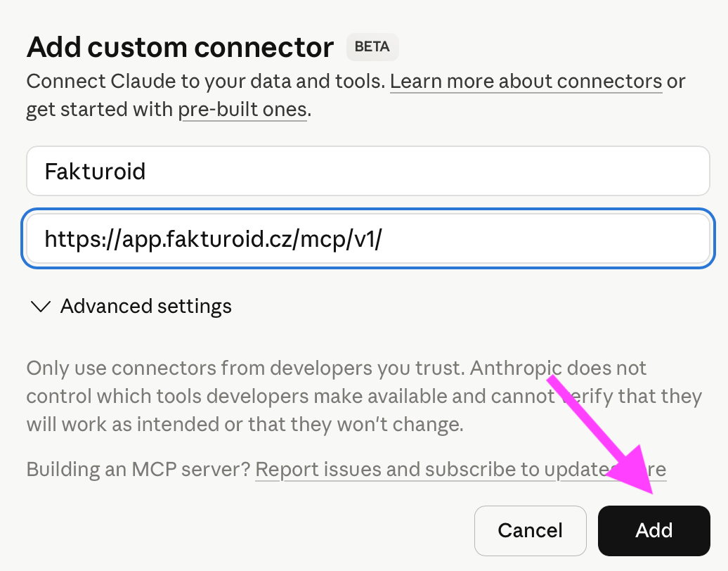Follow the pre-built ones link
Image resolution: width=728 pixels, height=571 pixels.
point(242,110)
